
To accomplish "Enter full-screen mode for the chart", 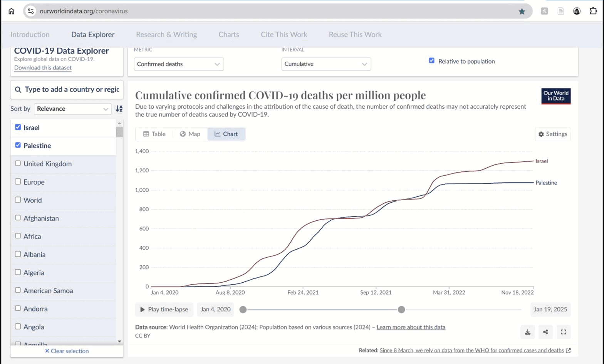I will [x=563, y=332].
